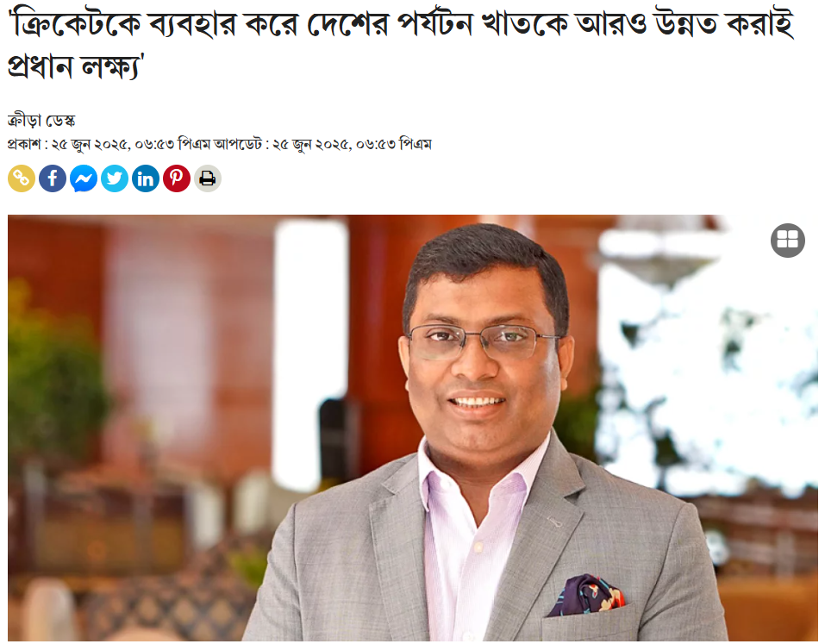Screen dimensions: 825x644
Task: Send the article via Messenger icon
Action: click(84, 178)
